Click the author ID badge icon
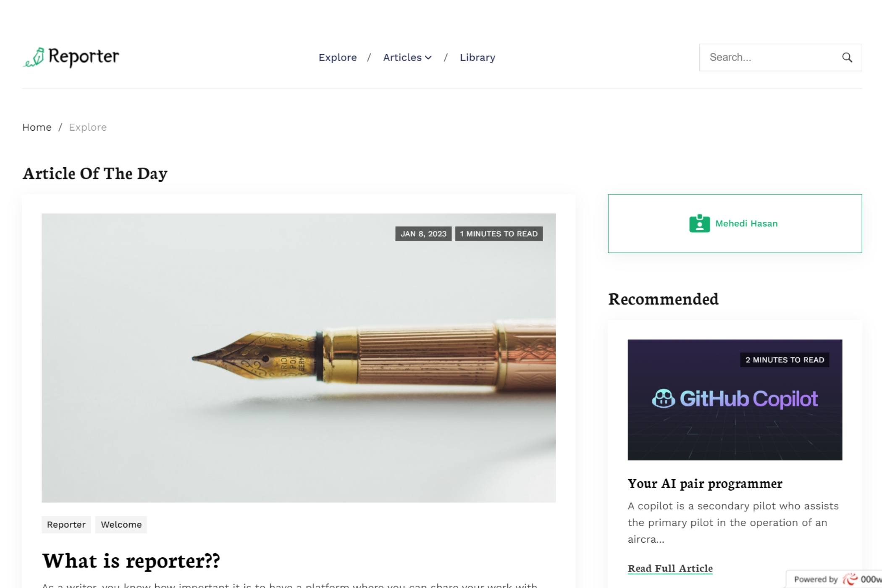Viewport: 882px width, 588px height. pyautogui.click(x=699, y=223)
